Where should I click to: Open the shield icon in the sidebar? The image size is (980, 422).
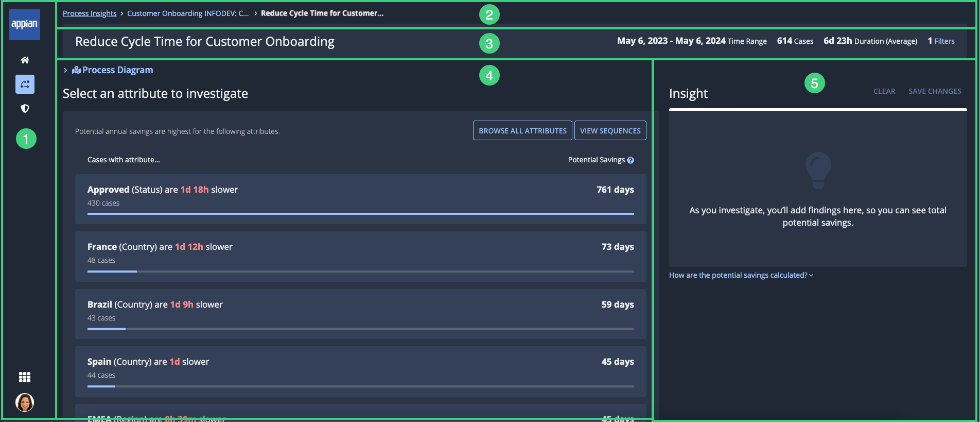25,108
